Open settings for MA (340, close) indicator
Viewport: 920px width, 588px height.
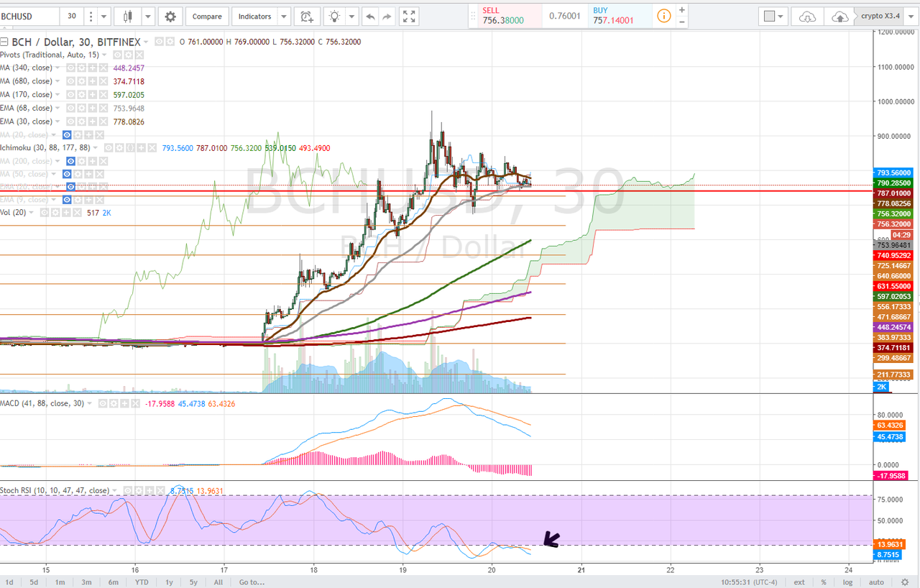click(x=82, y=68)
